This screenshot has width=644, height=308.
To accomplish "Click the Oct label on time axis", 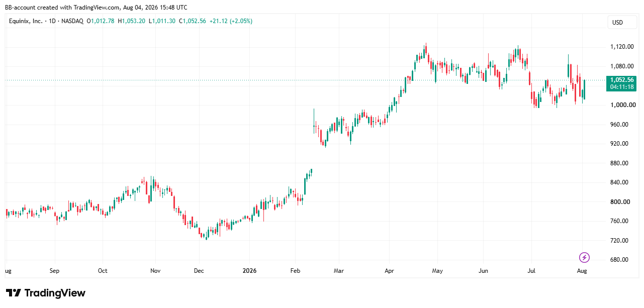I will (103, 271).
